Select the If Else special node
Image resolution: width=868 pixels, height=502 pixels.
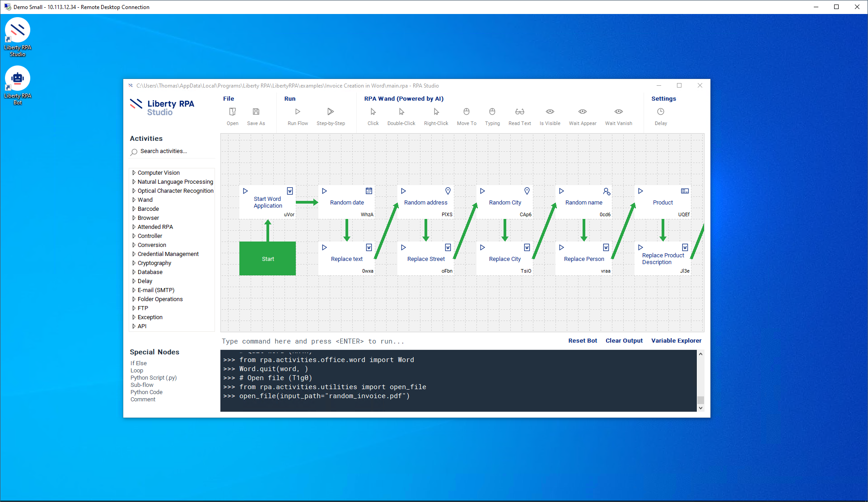tap(139, 363)
